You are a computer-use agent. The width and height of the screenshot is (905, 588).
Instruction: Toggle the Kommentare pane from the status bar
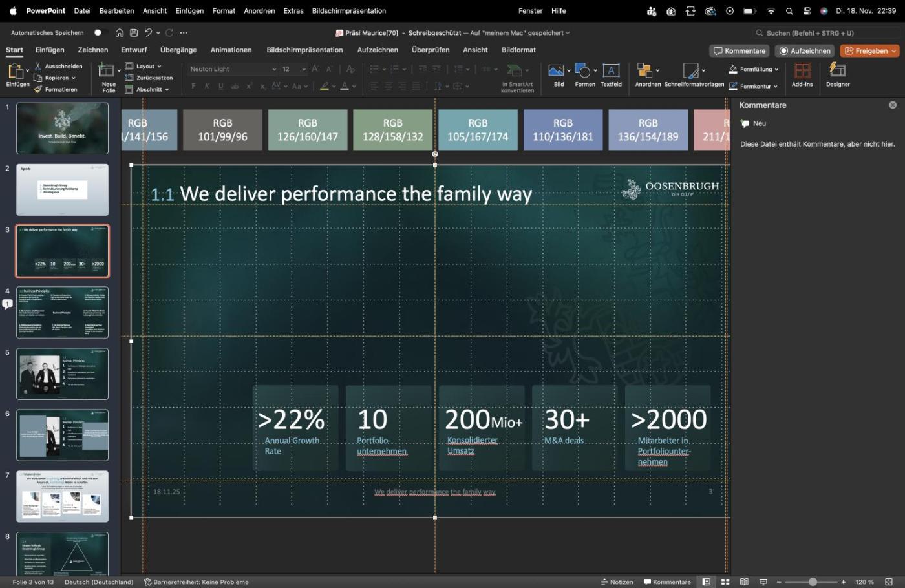click(x=667, y=582)
